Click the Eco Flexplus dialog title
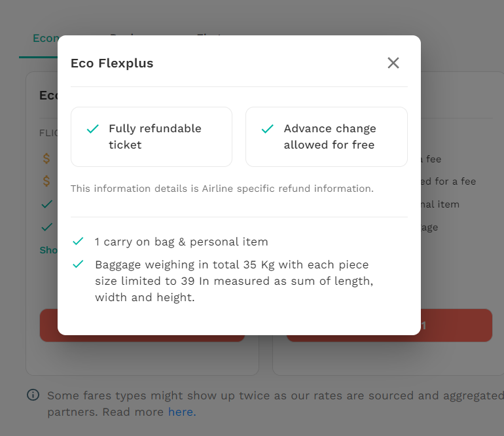 coord(112,64)
